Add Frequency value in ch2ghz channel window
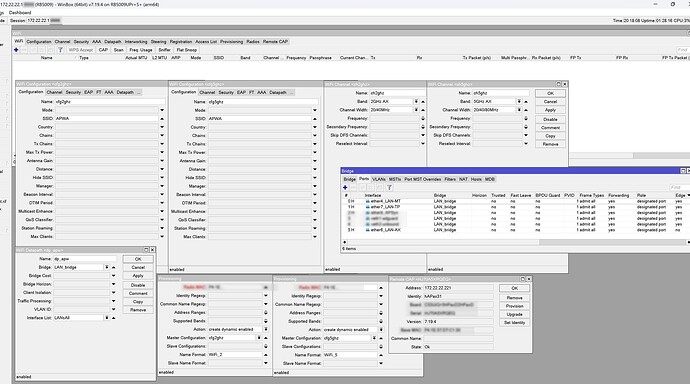Screen dimensions: 690x384 point(423,118)
